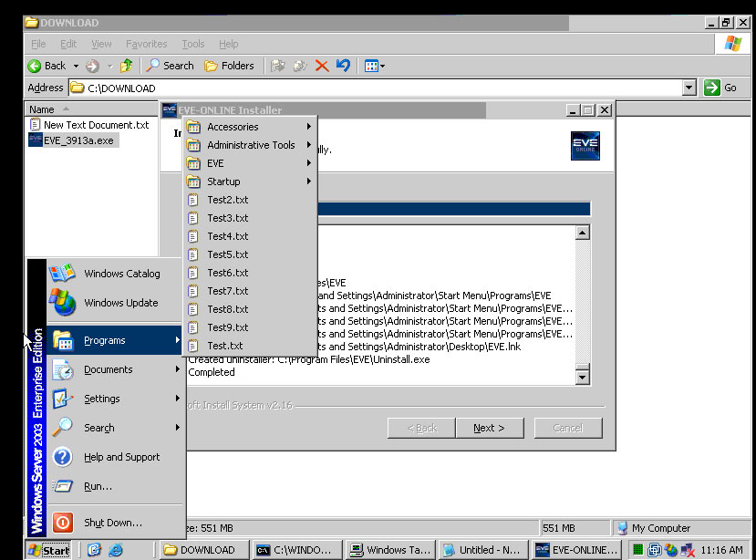
Task: Open Windows Catalog from Start menu
Action: (115, 274)
